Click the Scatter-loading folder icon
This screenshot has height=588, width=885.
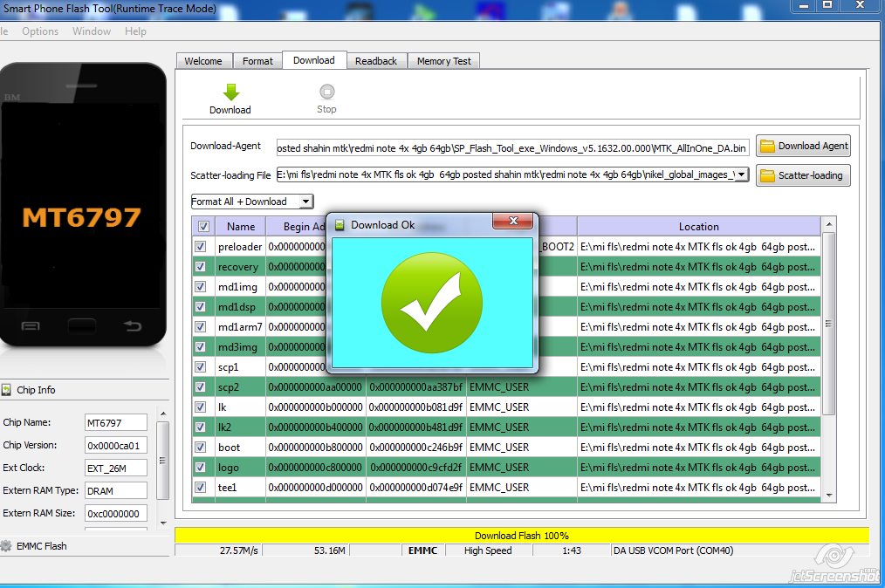767,175
